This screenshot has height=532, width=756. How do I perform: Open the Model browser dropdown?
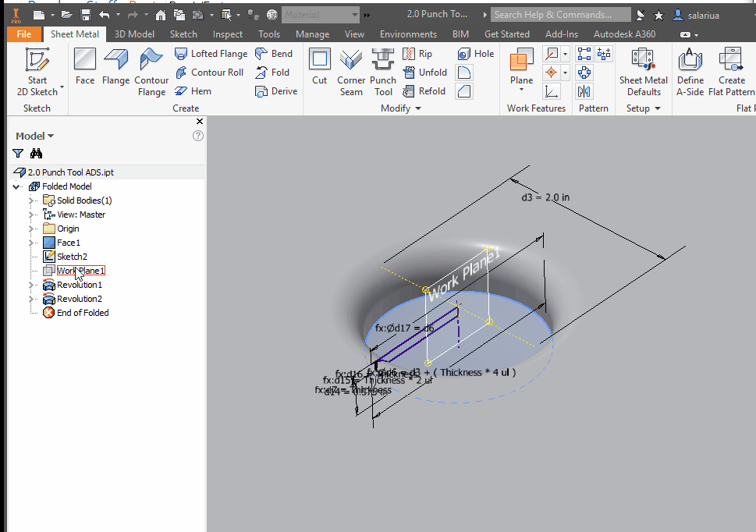(34, 136)
